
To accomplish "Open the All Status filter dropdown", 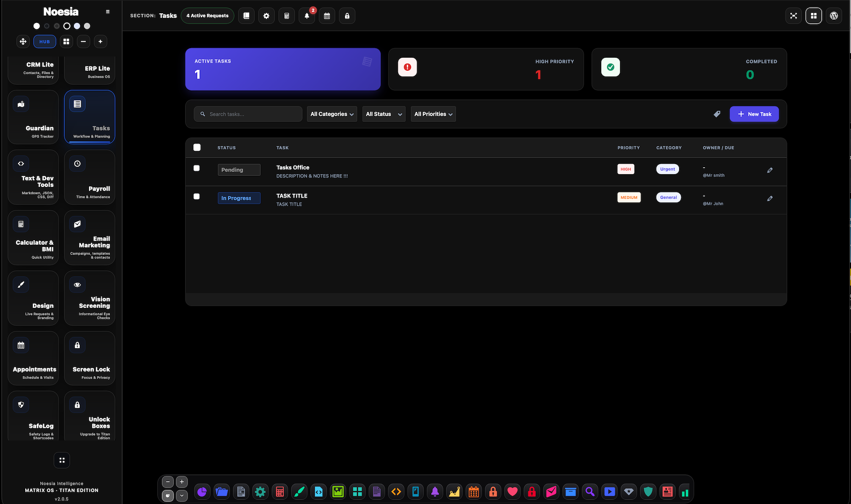I will (384, 114).
